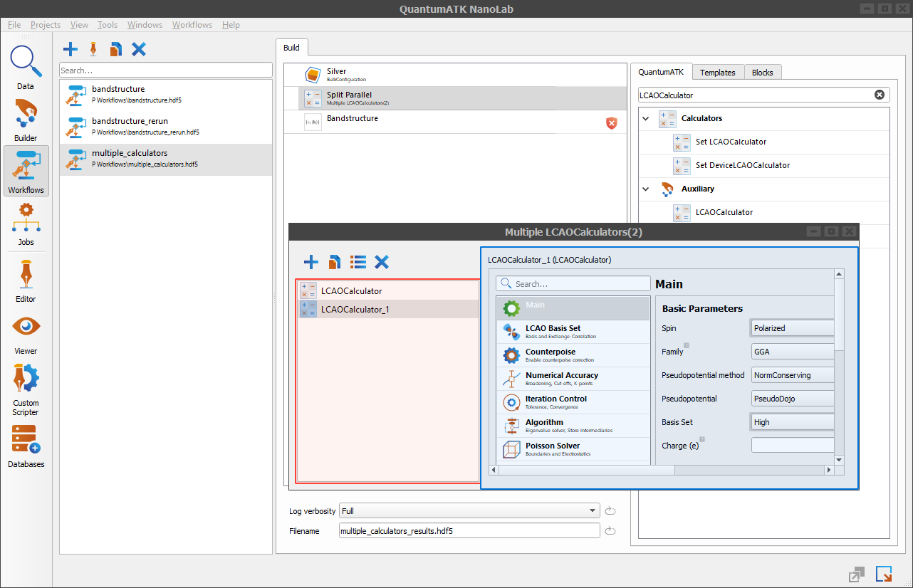This screenshot has width=913, height=588.
Task: Click the list icon in calculators dialog
Action: (x=358, y=262)
